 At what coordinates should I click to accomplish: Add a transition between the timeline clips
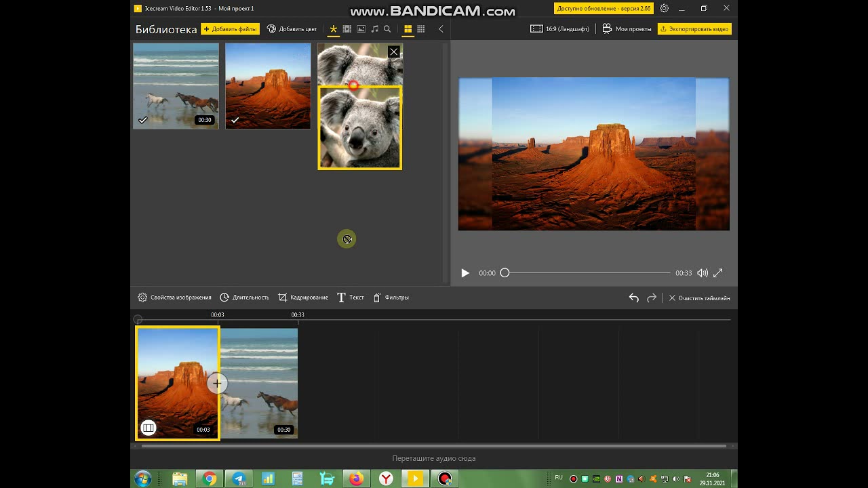tap(217, 383)
